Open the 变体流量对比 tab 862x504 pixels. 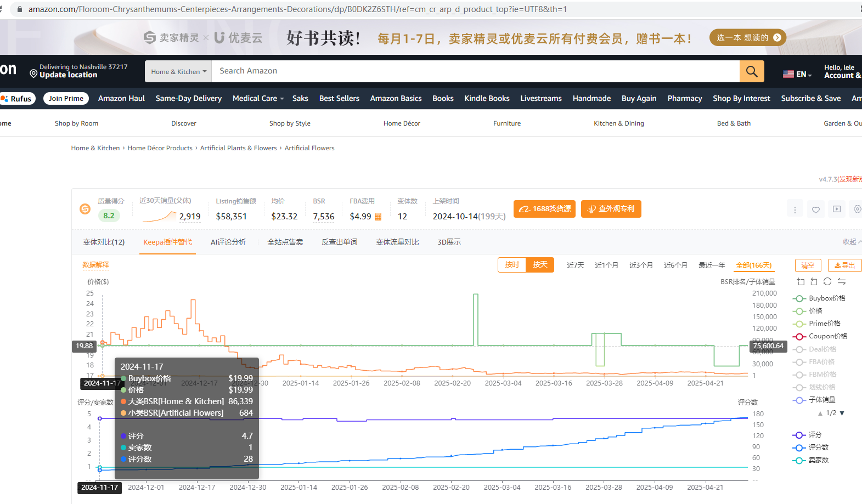[397, 242]
